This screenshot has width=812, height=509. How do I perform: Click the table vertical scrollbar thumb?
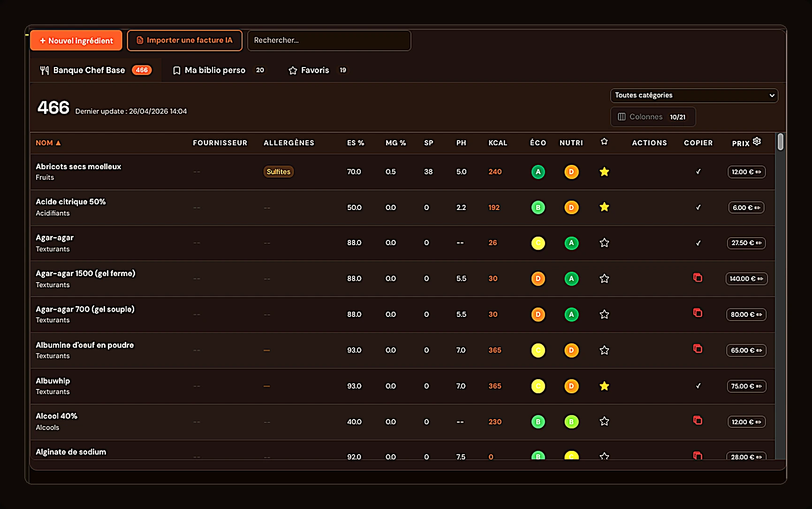tap(781, 142)
